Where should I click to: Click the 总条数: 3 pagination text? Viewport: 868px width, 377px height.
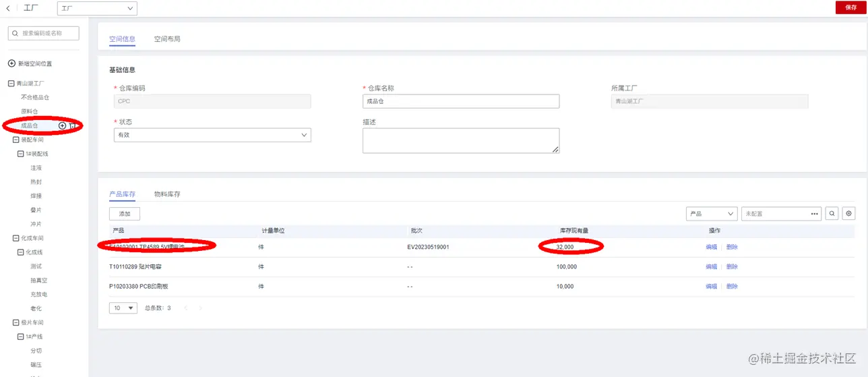(158, 308)
